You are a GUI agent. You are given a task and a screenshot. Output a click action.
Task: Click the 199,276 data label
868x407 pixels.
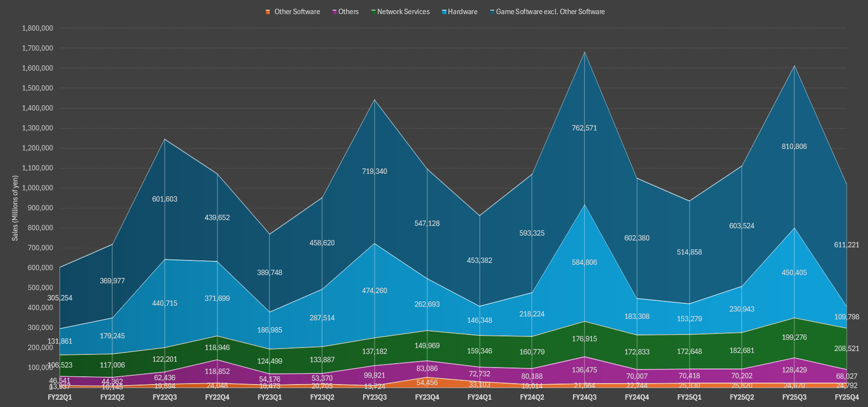[x=794, y=337]
